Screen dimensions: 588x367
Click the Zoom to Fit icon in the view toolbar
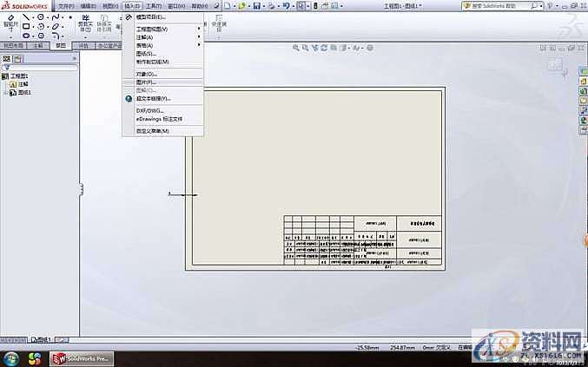(296, 48)
